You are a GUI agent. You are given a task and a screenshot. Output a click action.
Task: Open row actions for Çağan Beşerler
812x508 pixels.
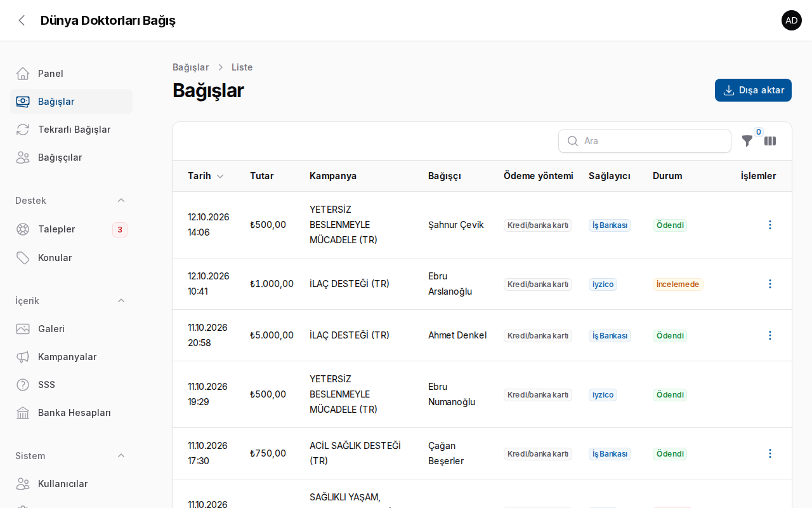[770, 453]
